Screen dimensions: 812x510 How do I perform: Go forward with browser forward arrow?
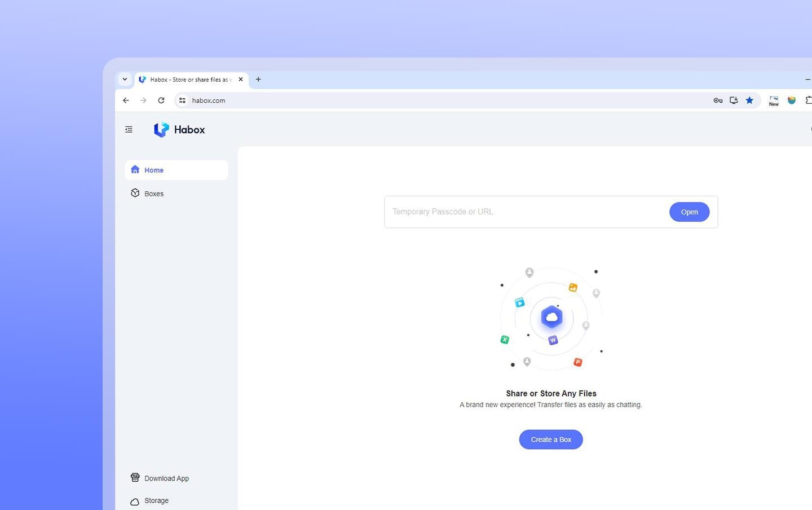(x=143, y=100)
